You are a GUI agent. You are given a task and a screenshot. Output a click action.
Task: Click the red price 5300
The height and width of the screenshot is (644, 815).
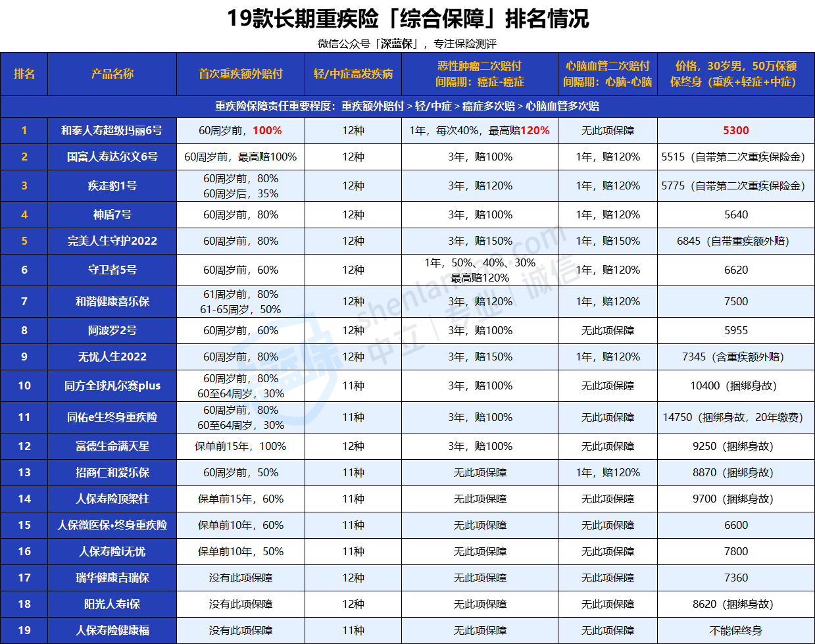736,130
